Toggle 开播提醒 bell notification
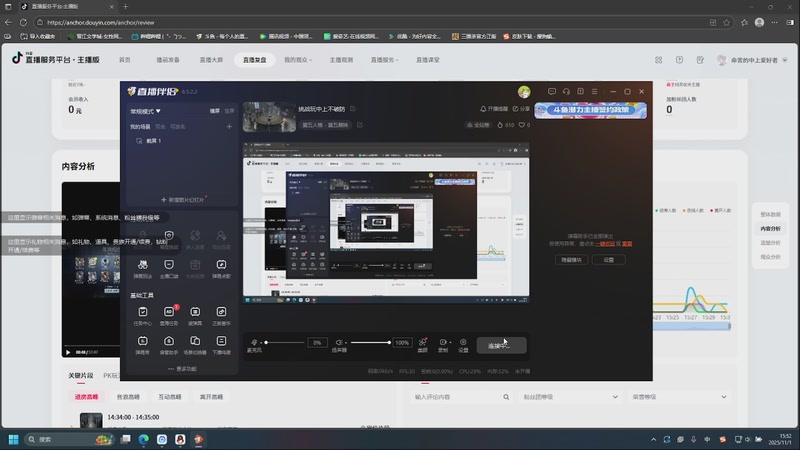 [x=494, y=109]
